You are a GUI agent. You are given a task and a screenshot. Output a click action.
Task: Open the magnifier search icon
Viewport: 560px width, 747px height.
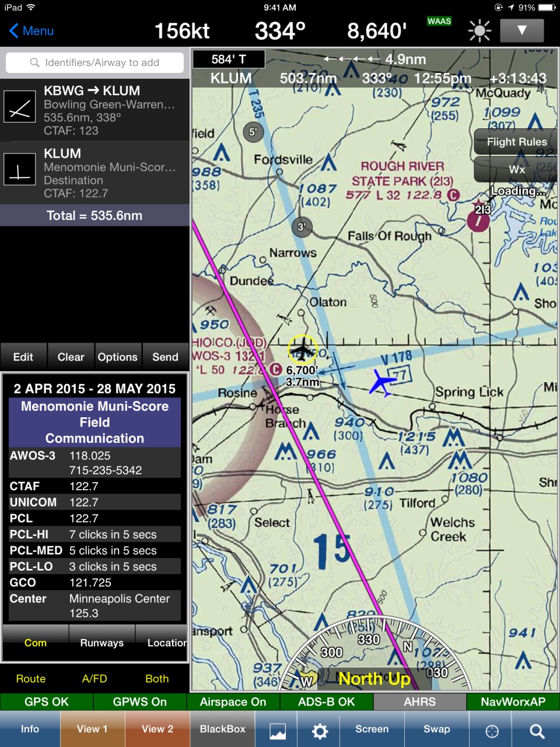pyautogui.click(x=537, y=731)
